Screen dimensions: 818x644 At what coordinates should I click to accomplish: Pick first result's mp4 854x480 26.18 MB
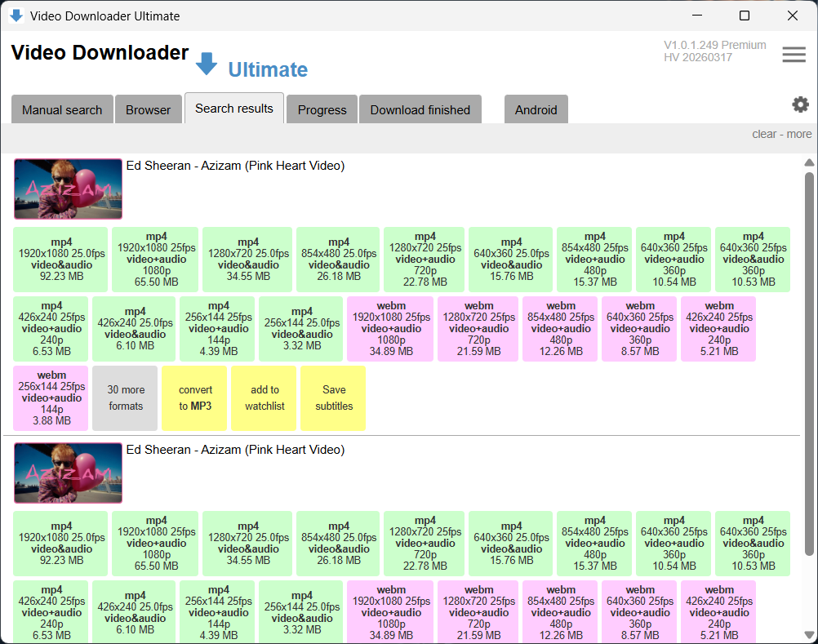[x=338, y=260]
